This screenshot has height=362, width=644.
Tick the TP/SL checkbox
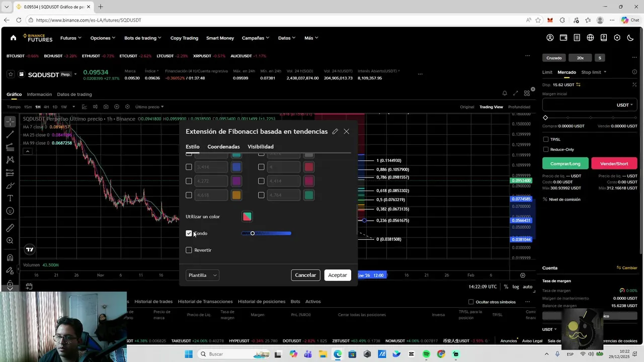tap(546, 139)
